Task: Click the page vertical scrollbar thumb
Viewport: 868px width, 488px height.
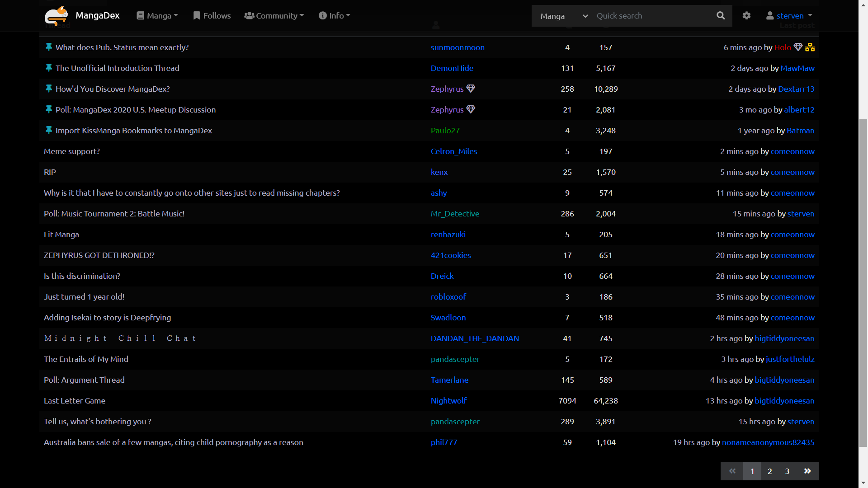Action: coord(863,283)
